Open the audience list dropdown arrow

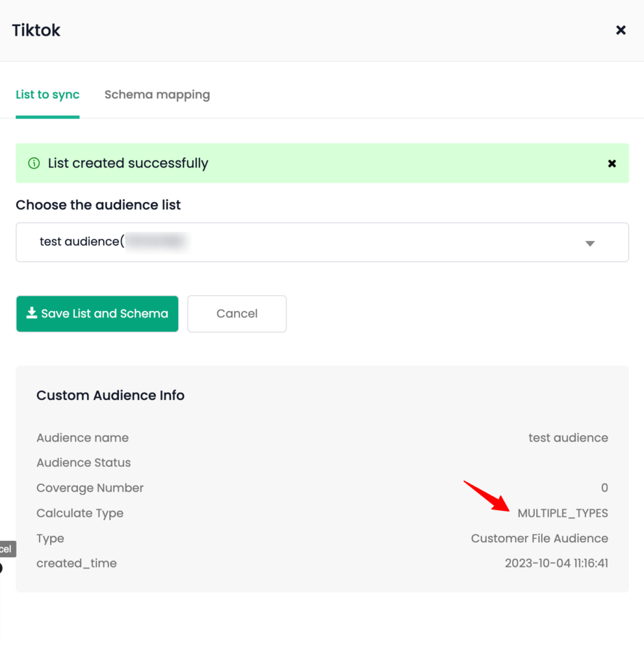pyautogui.click(x=589, y=243)
